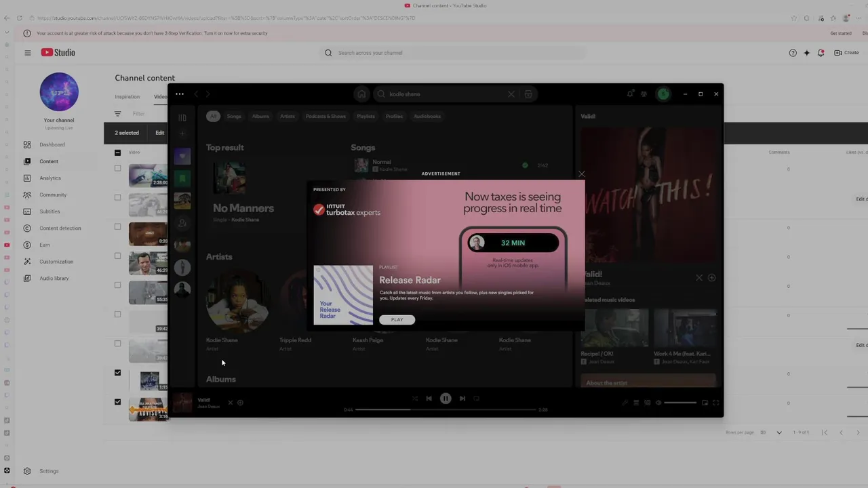Open the Release Radar cover thumbnail
Screen dimensions: 868x488
(x=343, y=296)
